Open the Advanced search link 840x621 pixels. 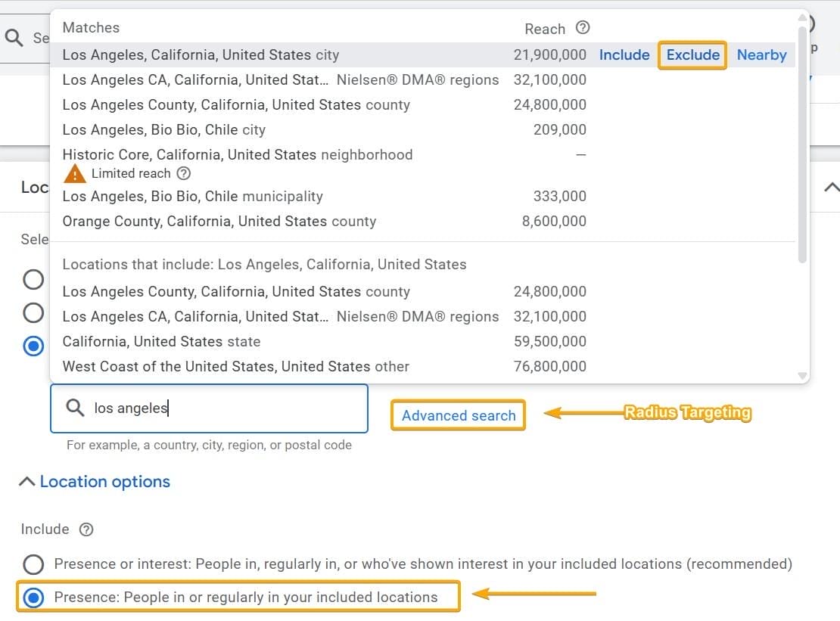[x=459, y=415]
